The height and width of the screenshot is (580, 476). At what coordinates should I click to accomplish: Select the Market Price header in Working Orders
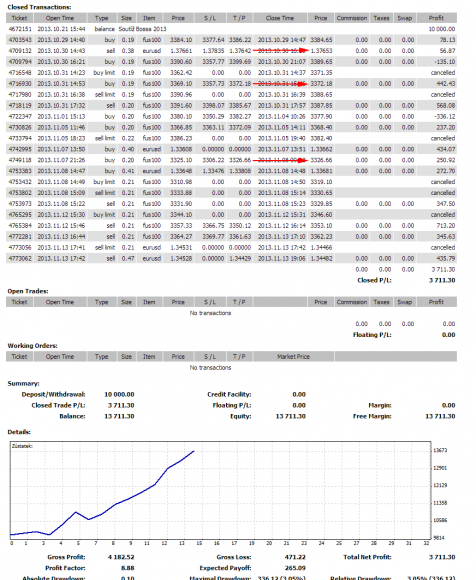pos(294,357)
